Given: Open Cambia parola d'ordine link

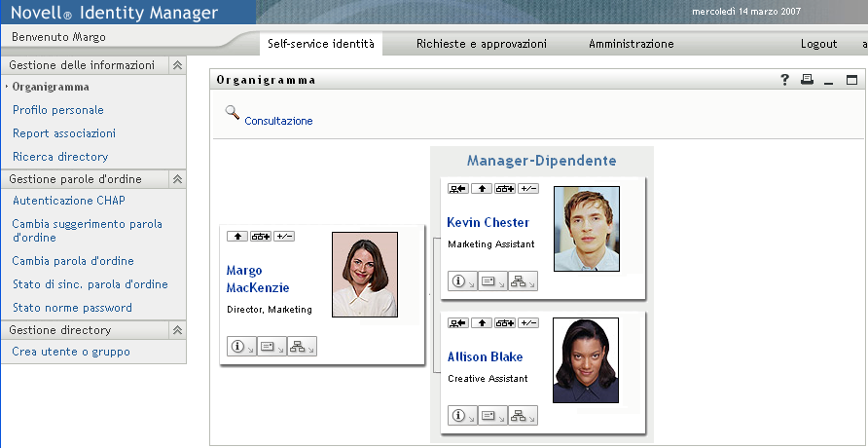Looking at the screenshot, I should click(x=73, y=261).
